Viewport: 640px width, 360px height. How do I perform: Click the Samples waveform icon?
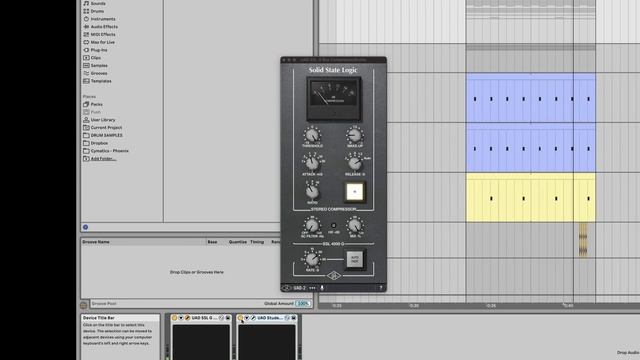(86, 65)
